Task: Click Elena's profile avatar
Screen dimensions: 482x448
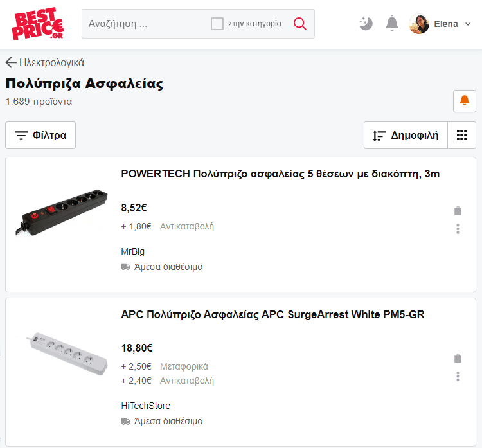Action: (x=419, y=24)
